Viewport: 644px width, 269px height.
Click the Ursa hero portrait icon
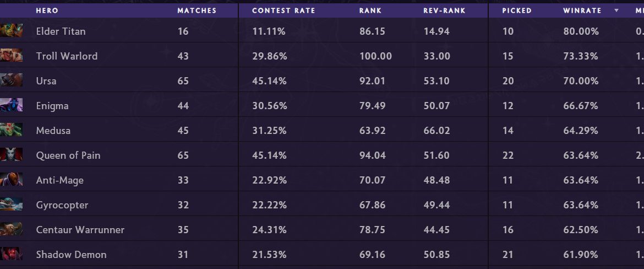(x=12, y=80)
